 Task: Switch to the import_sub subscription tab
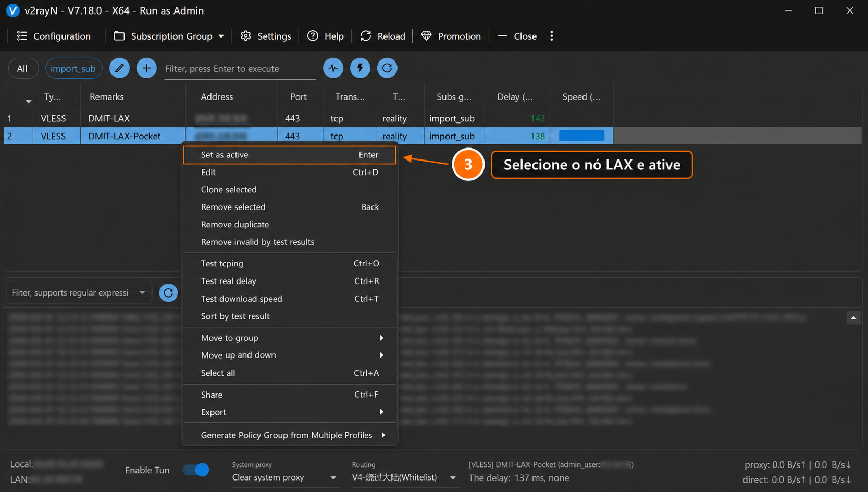[73, 68]
